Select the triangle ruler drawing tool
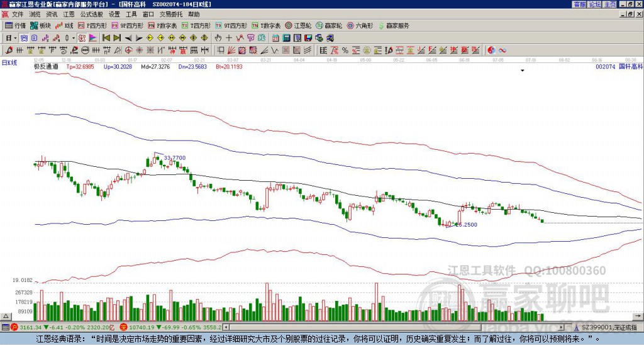Viewport: 644px width, 345px height. pos(118,50)
